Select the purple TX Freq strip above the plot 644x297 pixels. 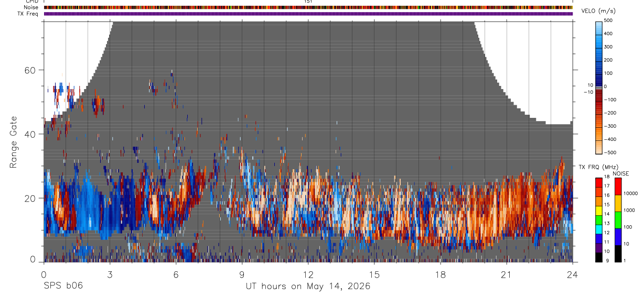click(x=308, y=14)
